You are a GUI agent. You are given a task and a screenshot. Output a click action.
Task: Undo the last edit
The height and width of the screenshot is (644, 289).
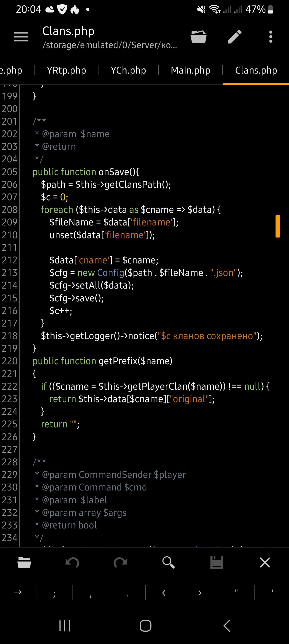(x=72, y=562)
